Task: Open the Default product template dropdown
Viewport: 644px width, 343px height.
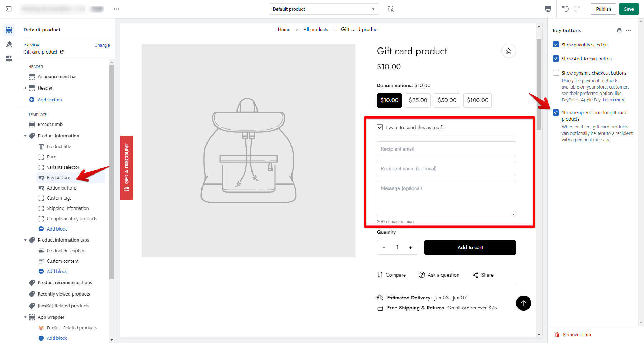Action: click(324, 9)
